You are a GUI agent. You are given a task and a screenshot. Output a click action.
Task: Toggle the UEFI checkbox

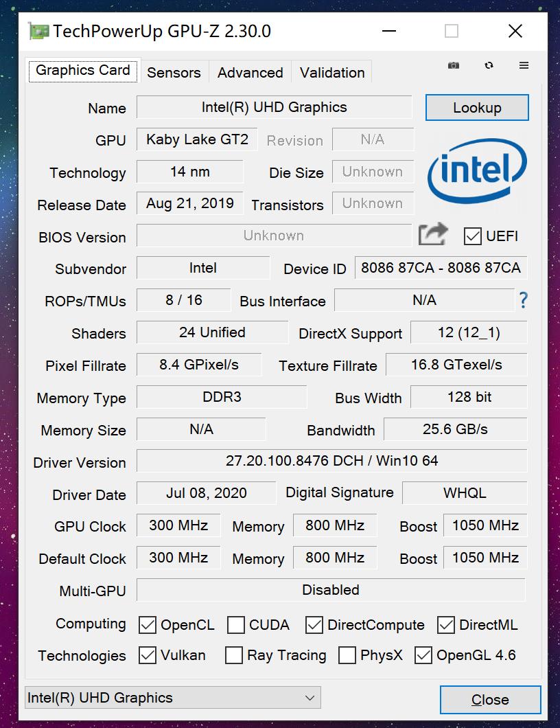tap(473, 236)
